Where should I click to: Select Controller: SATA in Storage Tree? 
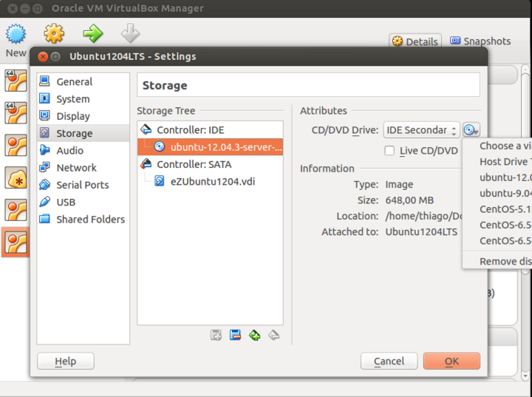tap(210, 164)
